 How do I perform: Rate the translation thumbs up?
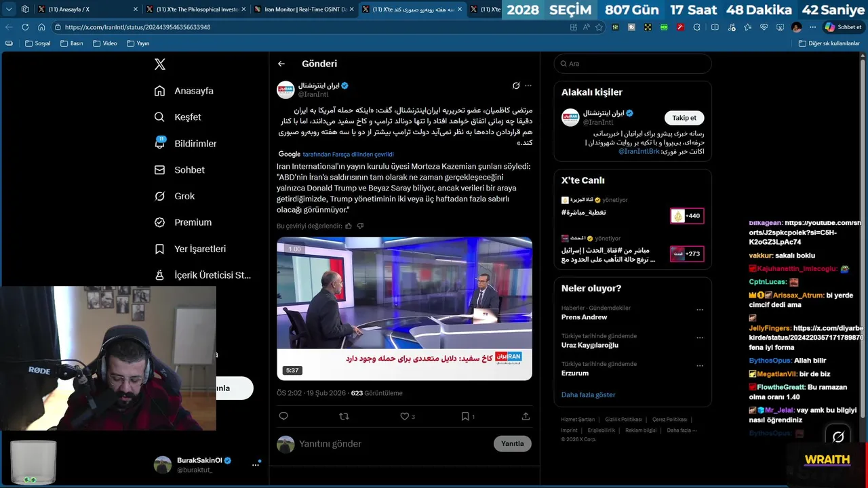click(349, 226)
